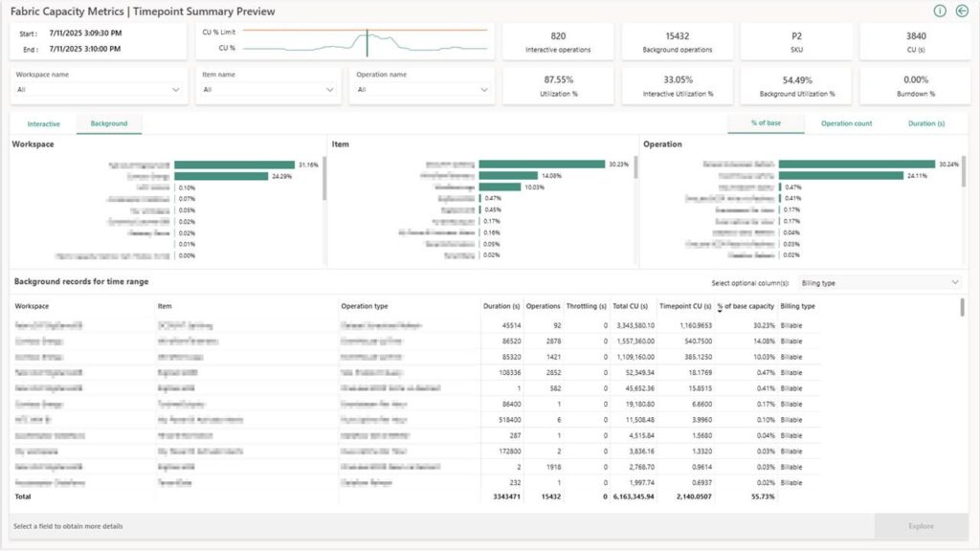Viewport: 980px width, 551px height.
Task: Sort by Operation type column header
Action: [365, 306]
